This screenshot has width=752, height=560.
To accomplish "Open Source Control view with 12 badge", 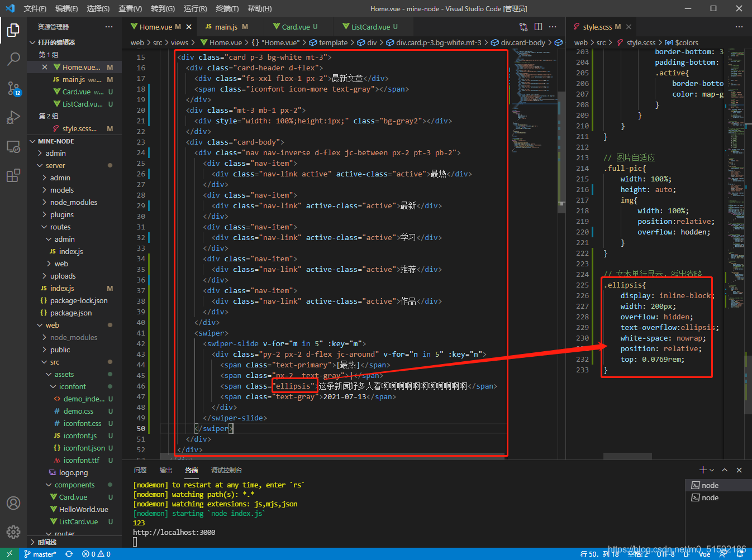I will (13, 88).
